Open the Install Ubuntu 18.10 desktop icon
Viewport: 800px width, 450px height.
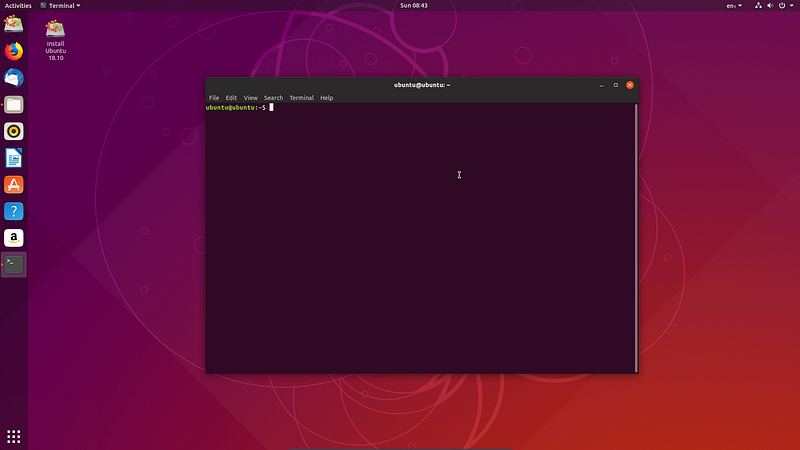coord(55,41)
